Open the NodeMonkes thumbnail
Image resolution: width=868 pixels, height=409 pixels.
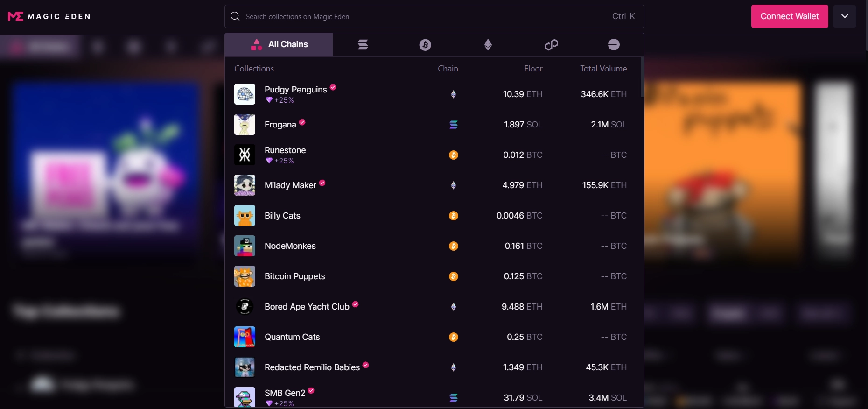(245, 246)
